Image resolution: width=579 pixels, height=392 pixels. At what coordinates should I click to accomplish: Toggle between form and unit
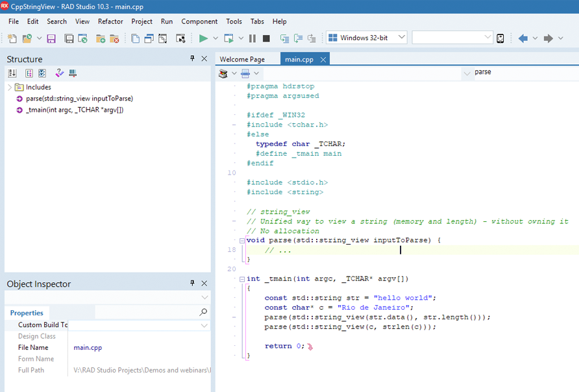[x=163, y=38]
